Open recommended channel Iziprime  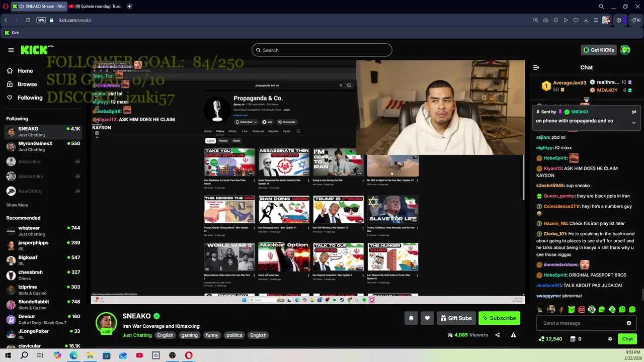43,290
